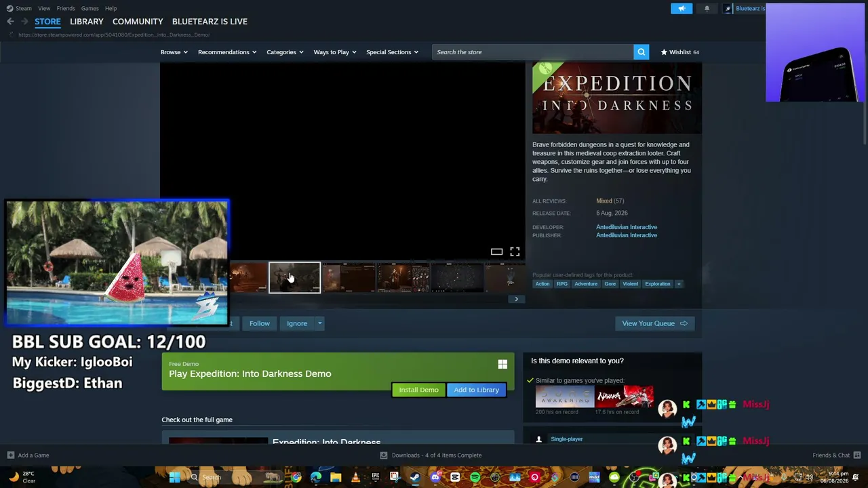Click the Install Demo button
Image resolution: width=868 pixels, height=488 pixels.
click(x=418, y=390)
